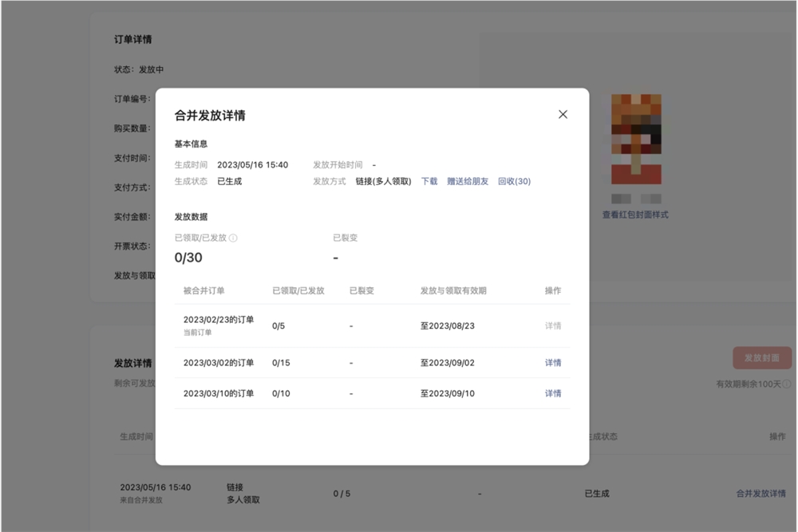Screen dimensions: 798x532
Task: Select the 2023/02/23的订单 row text
Action: click(219, 319)
